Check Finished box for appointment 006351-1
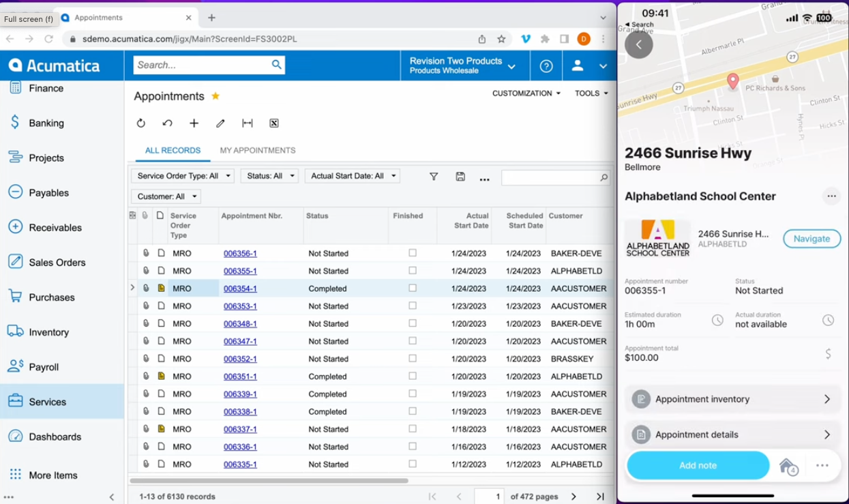 [x=413, y=376]
